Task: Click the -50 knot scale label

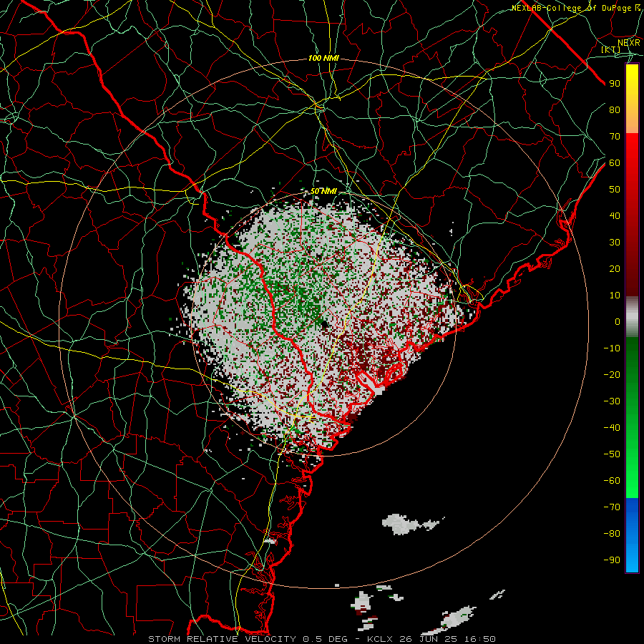Action: tap(612, 454)
